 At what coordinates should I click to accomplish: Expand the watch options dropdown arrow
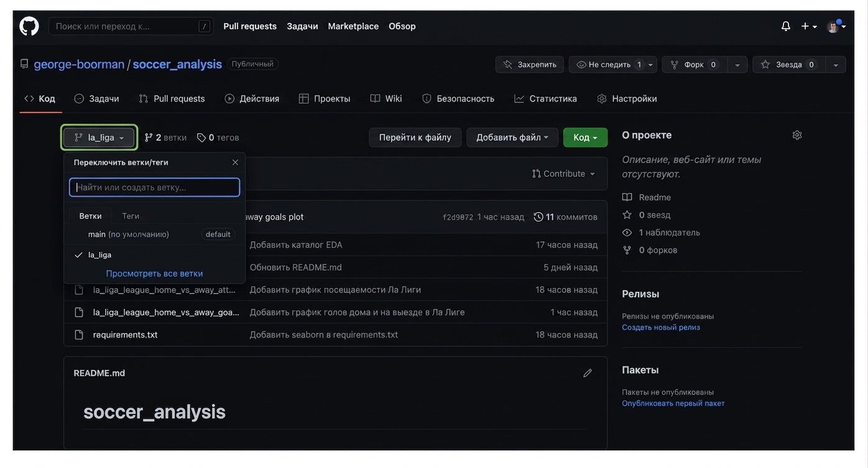[651, 65]
